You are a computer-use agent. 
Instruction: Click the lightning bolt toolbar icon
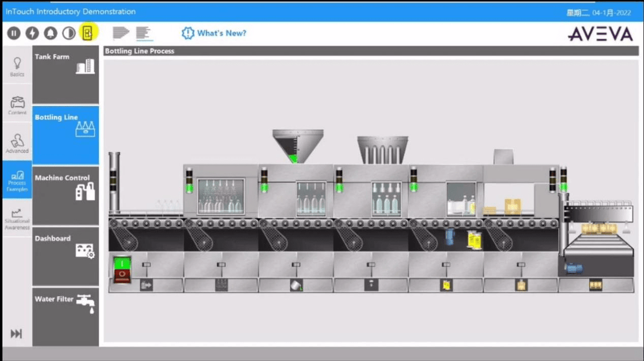point(32,32)
